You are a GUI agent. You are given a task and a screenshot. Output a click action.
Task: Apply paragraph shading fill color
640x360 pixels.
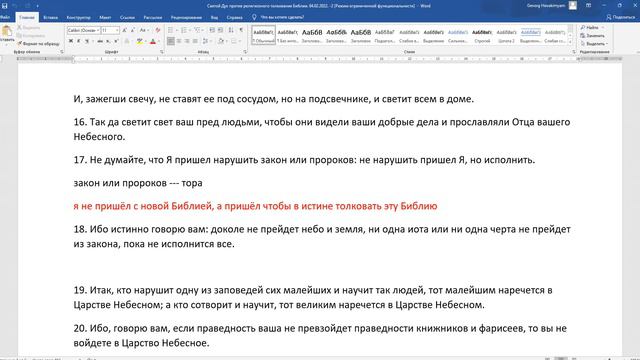click(x=221, y=41)
